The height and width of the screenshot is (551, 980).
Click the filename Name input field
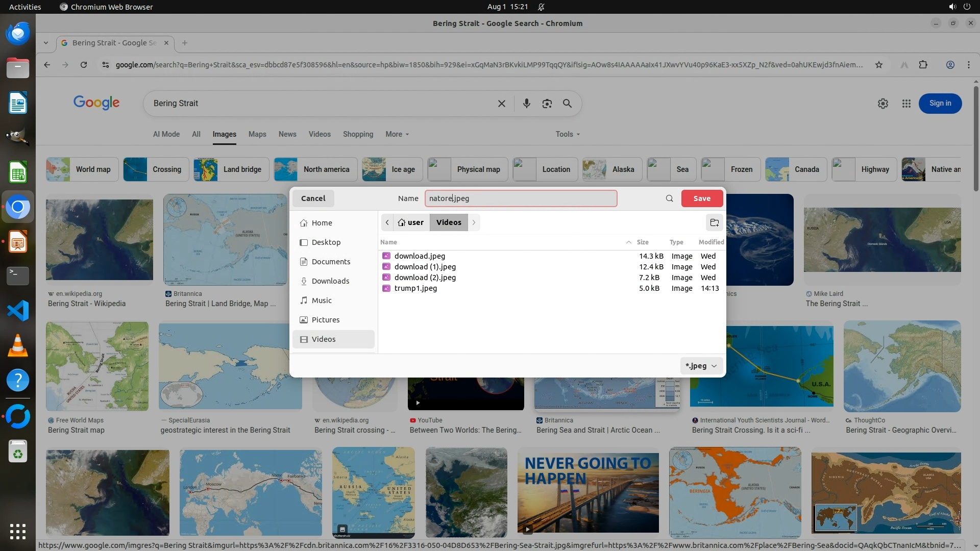tap(521, 198)
